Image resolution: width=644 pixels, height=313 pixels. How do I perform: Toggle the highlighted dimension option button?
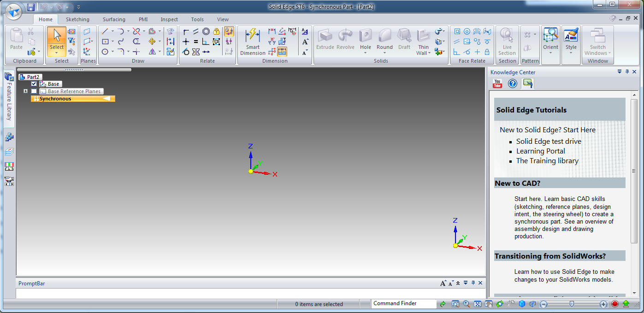[x=282, y=52]
